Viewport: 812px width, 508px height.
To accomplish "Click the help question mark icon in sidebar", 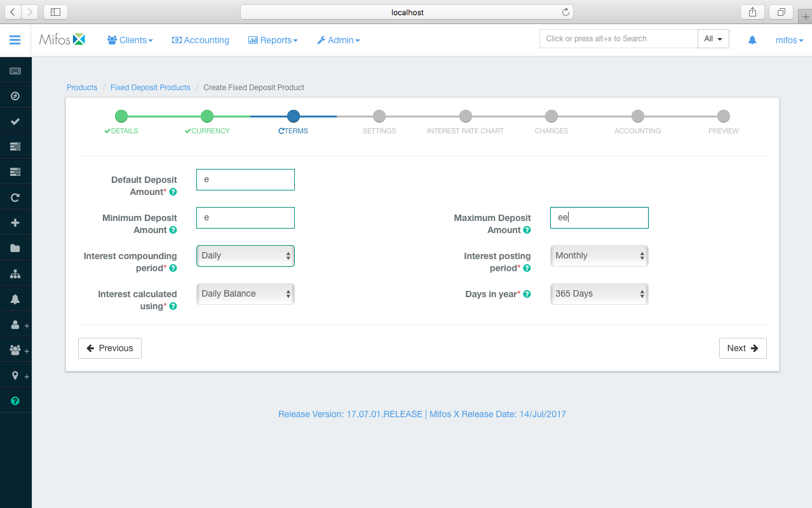I will [15, 399].
